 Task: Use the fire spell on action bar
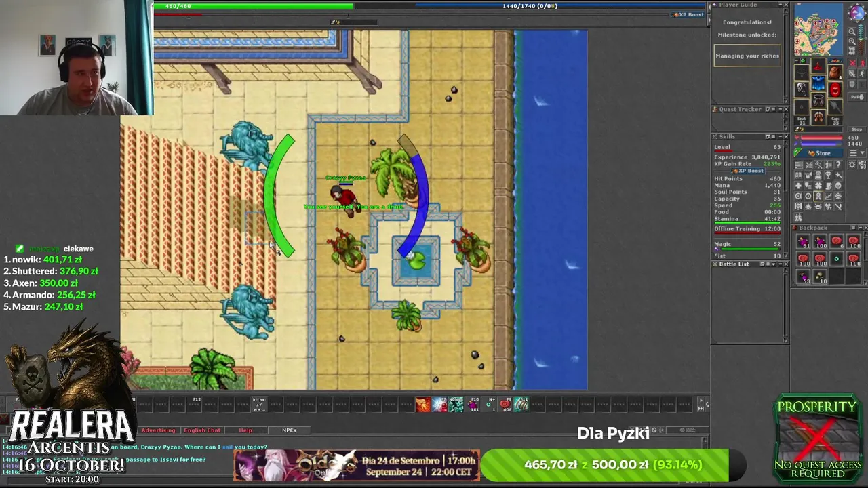(x=423, y=405)
